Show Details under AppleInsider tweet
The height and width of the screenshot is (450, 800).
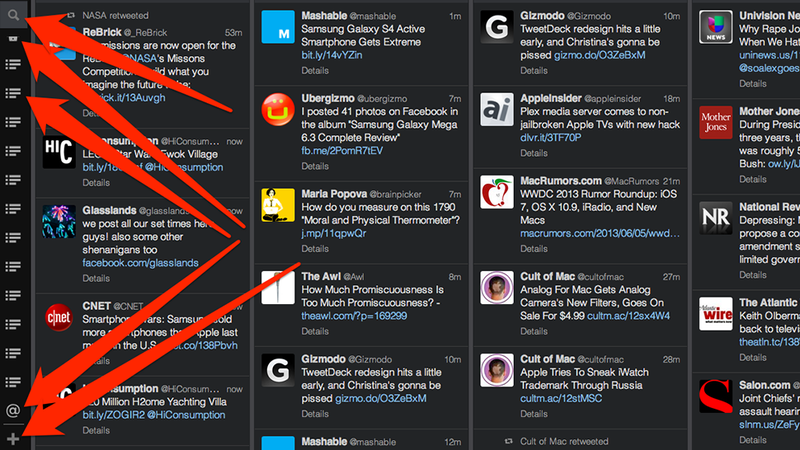534,153
